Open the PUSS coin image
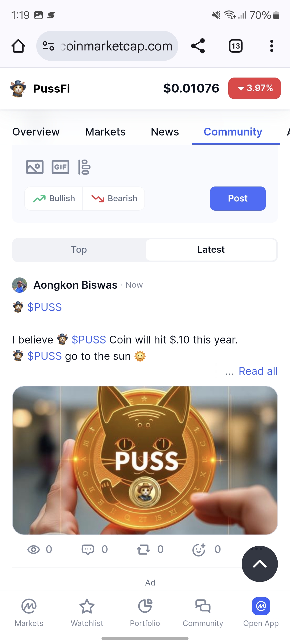290x644 pixels. (x=145, y=460)
